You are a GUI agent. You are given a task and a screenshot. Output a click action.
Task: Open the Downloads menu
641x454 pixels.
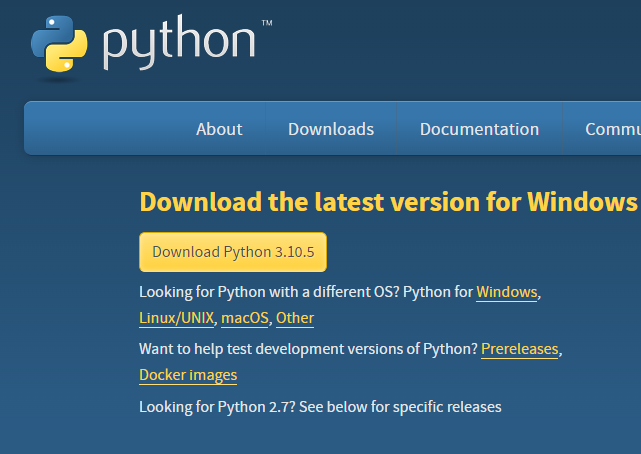coord(331,129)
